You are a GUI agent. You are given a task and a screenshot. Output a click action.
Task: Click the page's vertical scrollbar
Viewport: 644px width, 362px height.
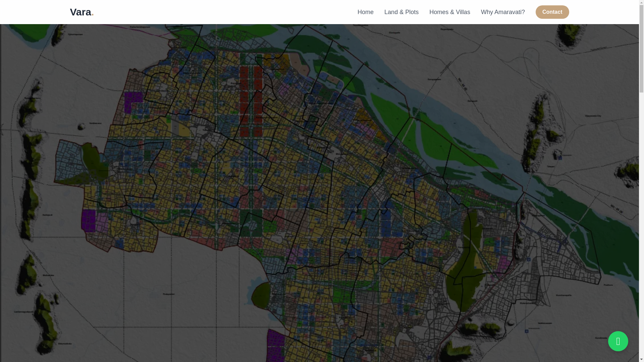tap(641, 181)
